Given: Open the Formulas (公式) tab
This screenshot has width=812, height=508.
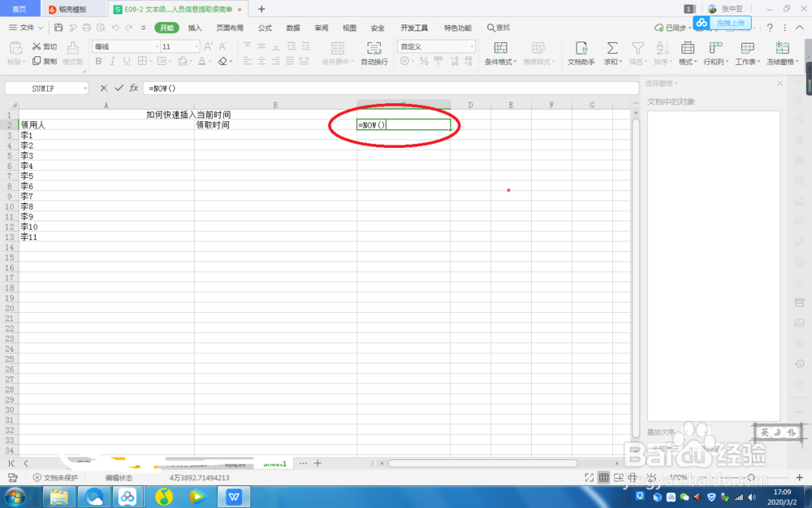Looking at the screenshot, I should pos(266,28).
